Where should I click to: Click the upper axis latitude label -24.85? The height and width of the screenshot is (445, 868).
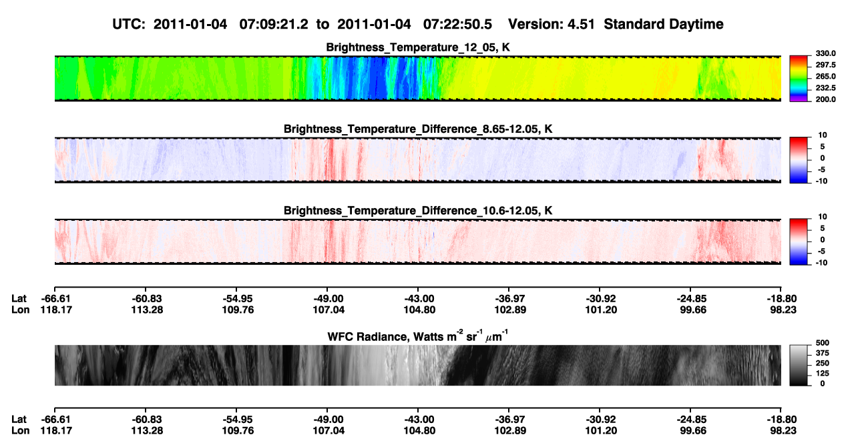[x=690, y=298]
